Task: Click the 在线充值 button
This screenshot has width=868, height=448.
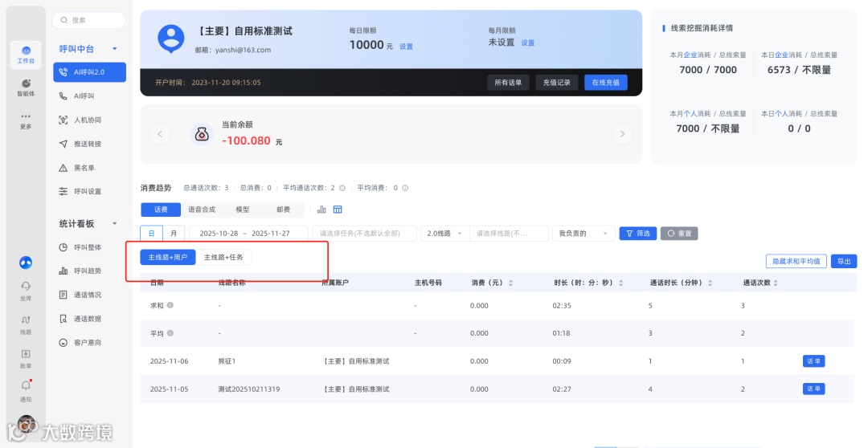Action: (606, 83)
